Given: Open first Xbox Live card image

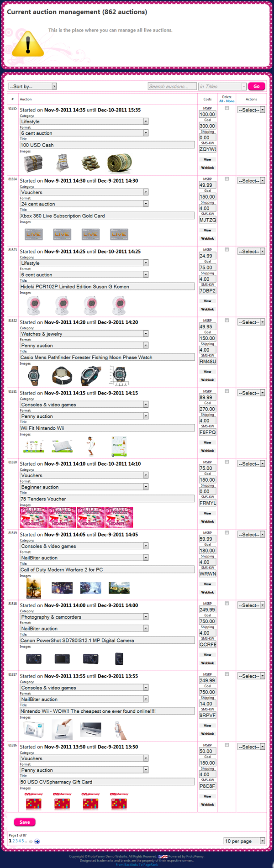Looking at the screenshot, I should coord(33,234).
